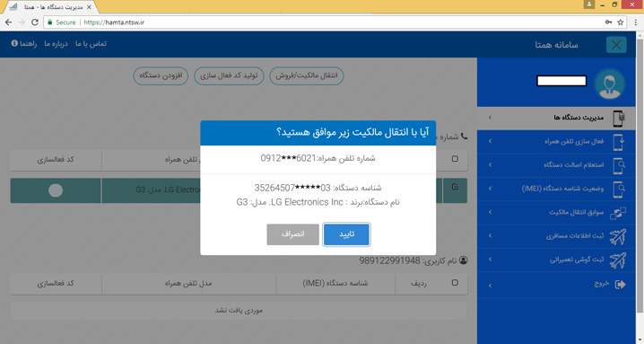Open ثبت اطلاعات مسافری menu item

556,236
